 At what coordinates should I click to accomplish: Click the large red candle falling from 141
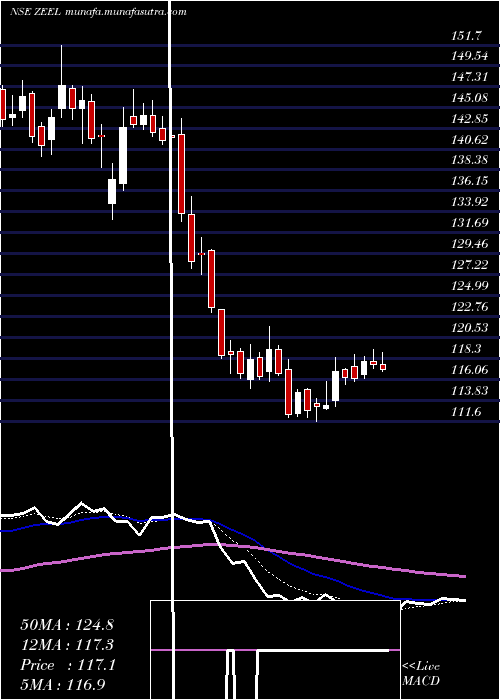tap(181, 174)
